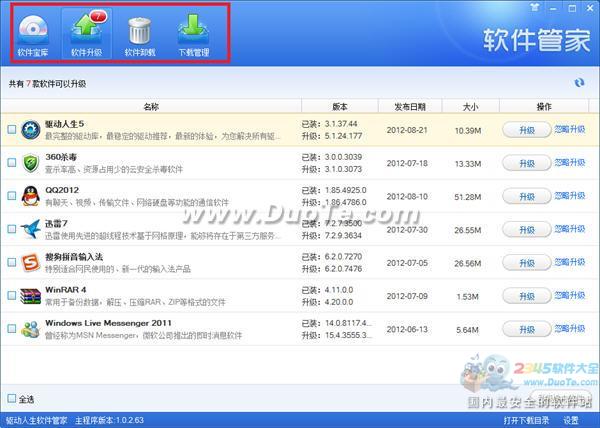Check the box for 迅雷7

coord(12,229)
